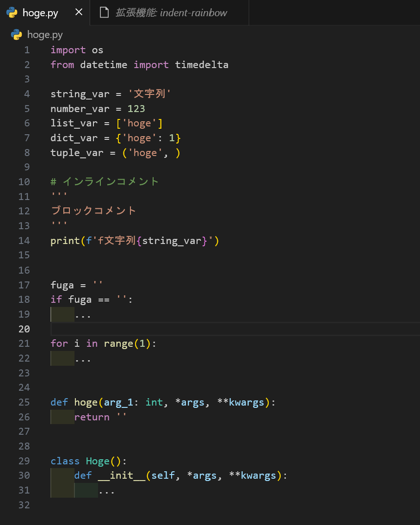Close the hoge.py editor tab
Screen dimensions: 420x525
point(78,12)
